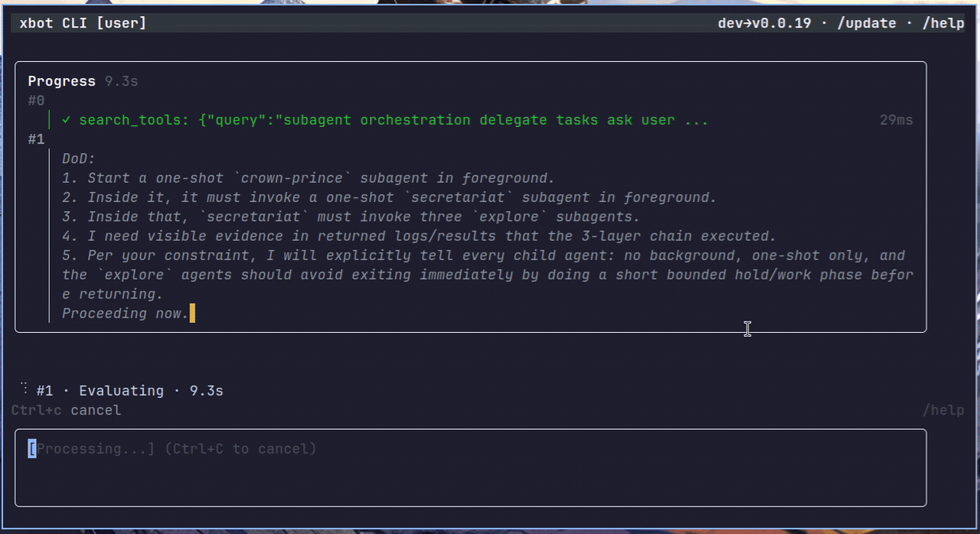Click the orange cursor after Proceeding now
The width and height of the screenshot is (980, 534).
(193, 313)
